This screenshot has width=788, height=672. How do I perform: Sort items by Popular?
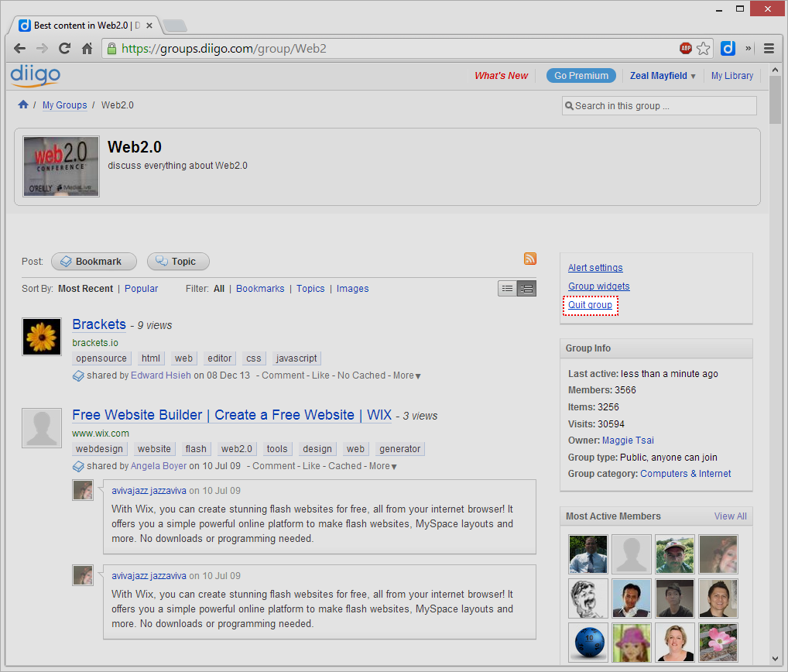click(141, 289)
